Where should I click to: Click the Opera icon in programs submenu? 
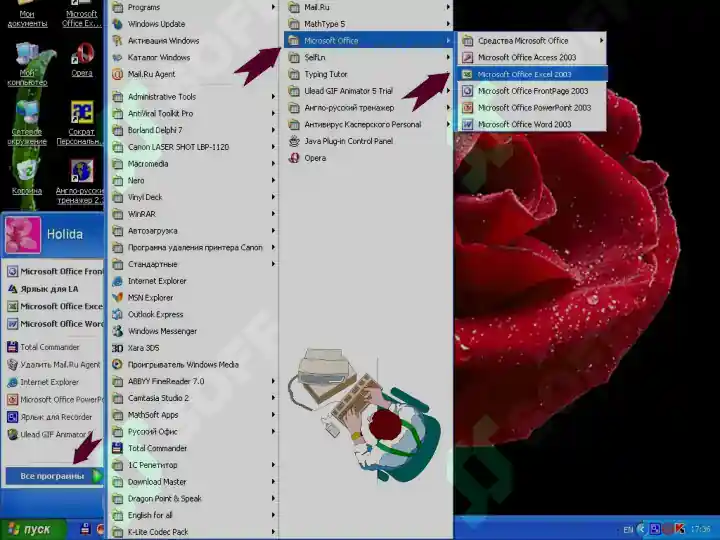(294, 158)
